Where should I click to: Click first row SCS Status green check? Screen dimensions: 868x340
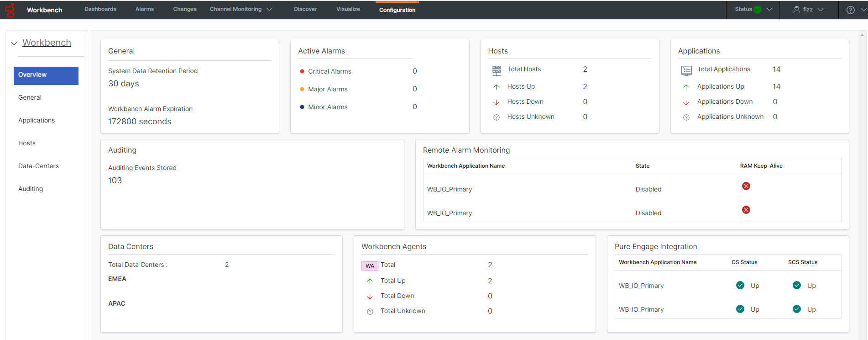(x=797, y=285)
